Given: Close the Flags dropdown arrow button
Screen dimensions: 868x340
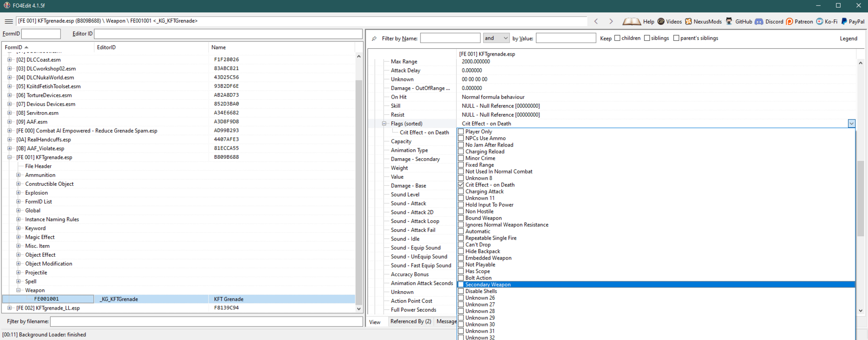Looking at the screenshot, I should (852, 123).
